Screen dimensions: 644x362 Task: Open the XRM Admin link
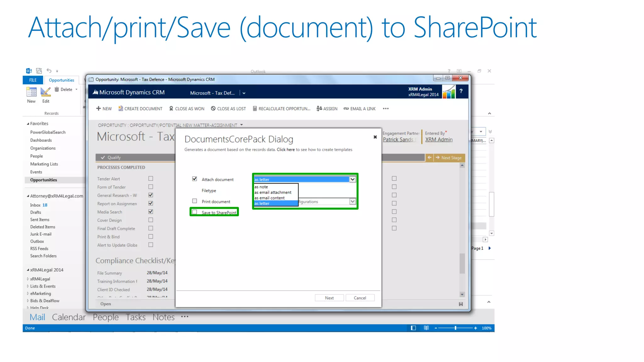[439, 140]
